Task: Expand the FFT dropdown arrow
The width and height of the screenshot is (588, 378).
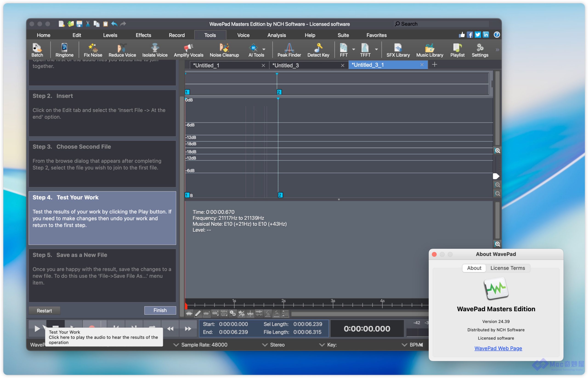Action: coord(353,49)
